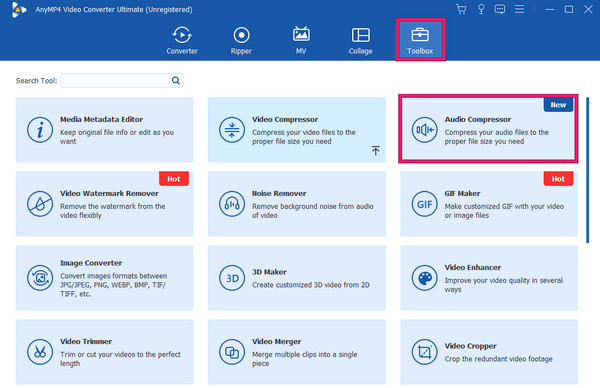
Task: Click the AnyMP4 app logo
Action: pyautogui.click(x=18, y=10)
